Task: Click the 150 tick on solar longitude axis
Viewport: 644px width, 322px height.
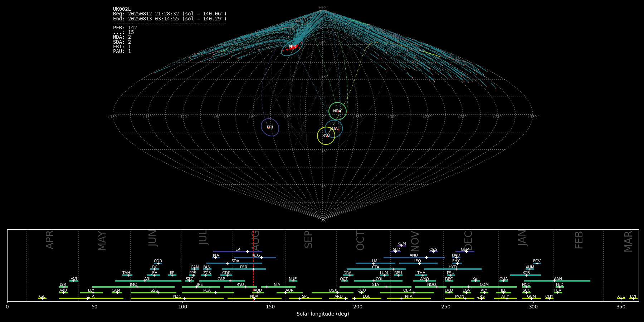Action: pyautogui.click(x=270, y=307)
